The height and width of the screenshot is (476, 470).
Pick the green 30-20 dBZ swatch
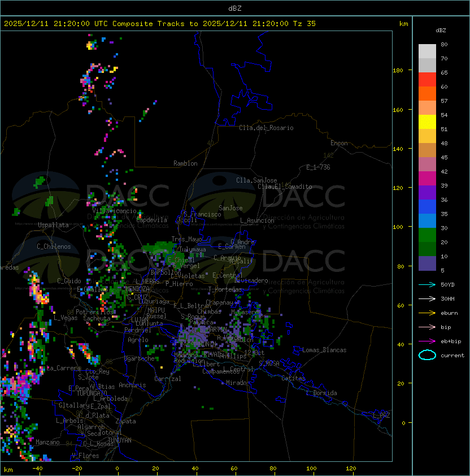pyautogui.click(x=427, y=235)
